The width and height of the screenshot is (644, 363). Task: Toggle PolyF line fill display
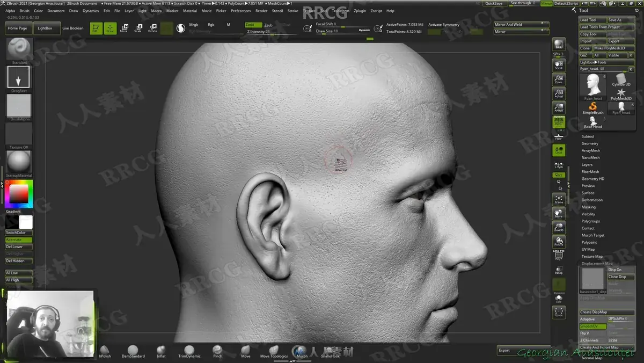coord(559,255)
